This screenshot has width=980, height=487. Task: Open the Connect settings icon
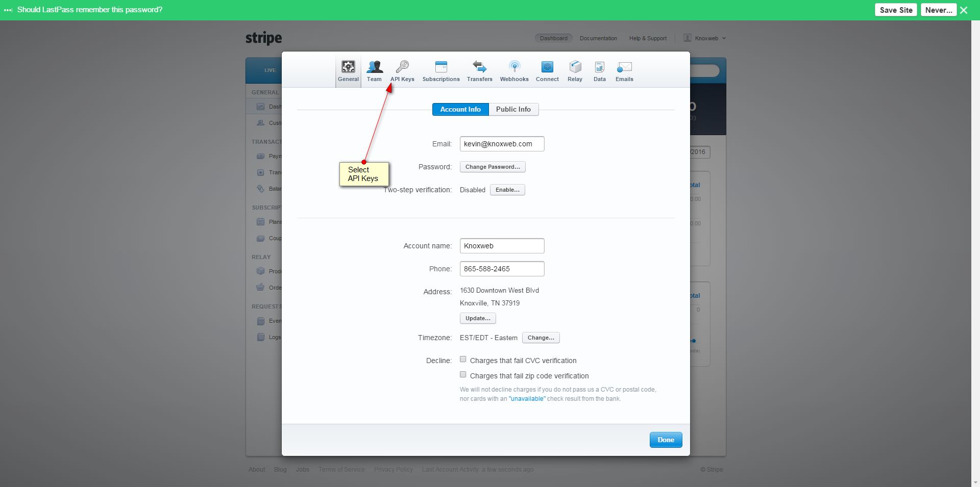coord(547,67)
